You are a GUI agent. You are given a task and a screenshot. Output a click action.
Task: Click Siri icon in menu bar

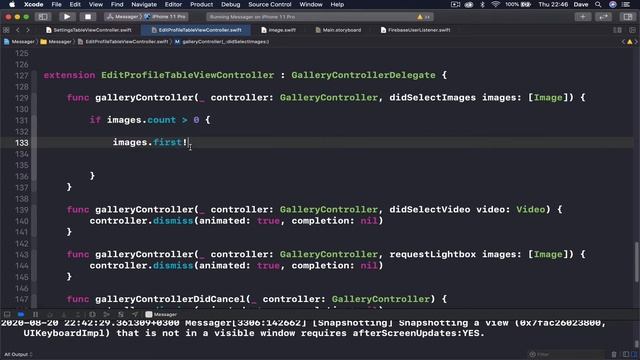612,4
